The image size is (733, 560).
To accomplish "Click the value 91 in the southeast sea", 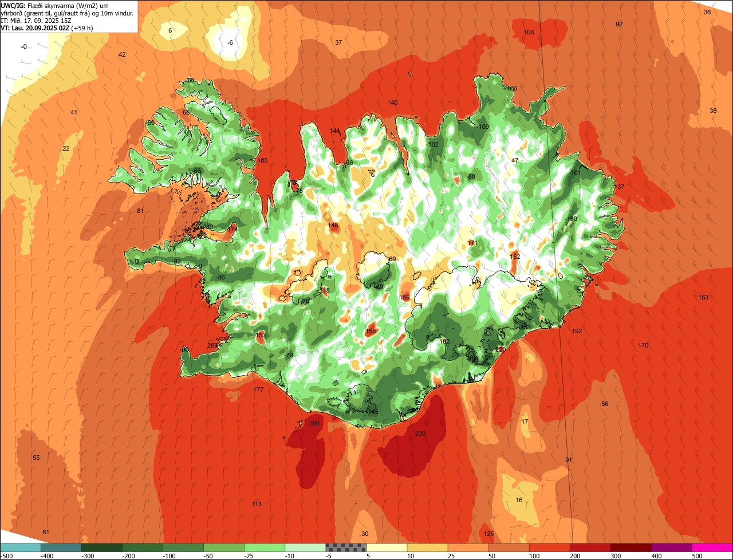I will coord(569,460).
